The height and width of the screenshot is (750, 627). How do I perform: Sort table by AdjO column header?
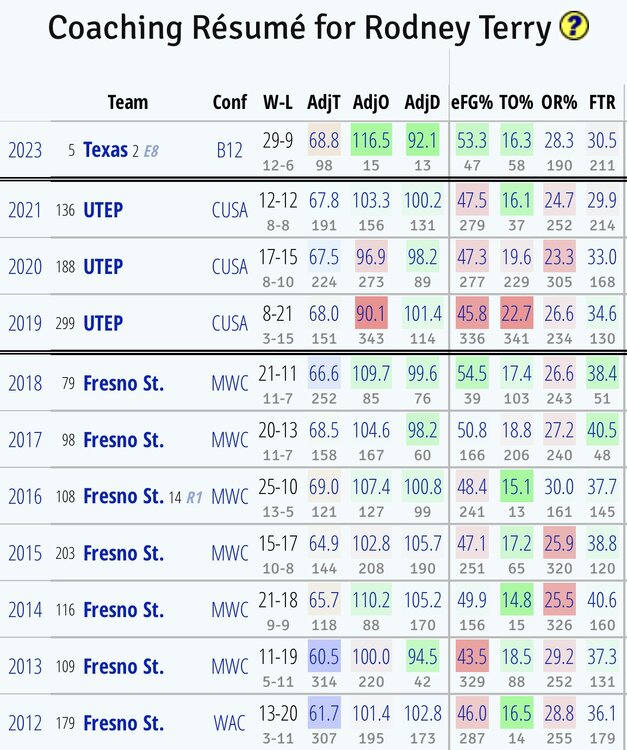tap(371, 102)
